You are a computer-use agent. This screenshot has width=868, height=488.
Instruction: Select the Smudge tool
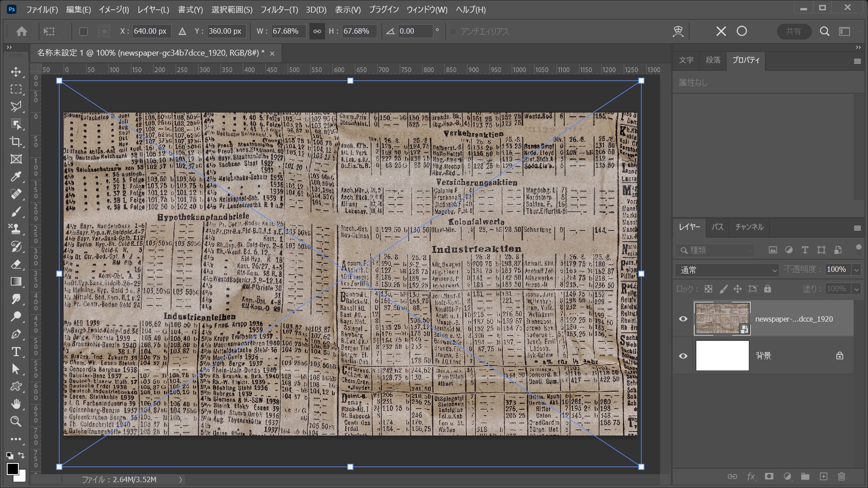coord(16,299)
